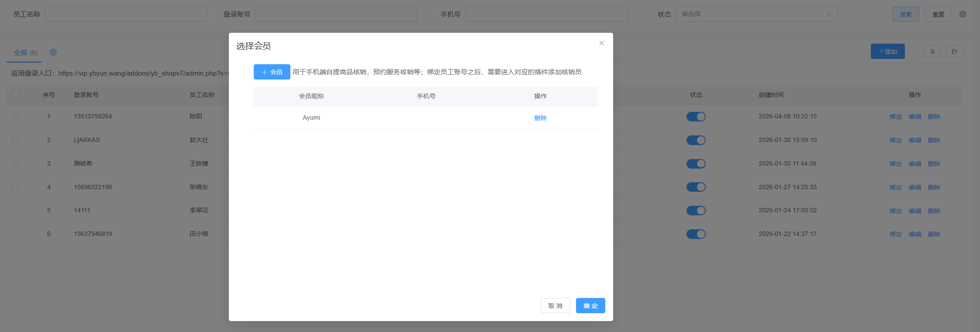980x332 pixels.
Task: Check the row for 测哈希
Action: point(16,163)
